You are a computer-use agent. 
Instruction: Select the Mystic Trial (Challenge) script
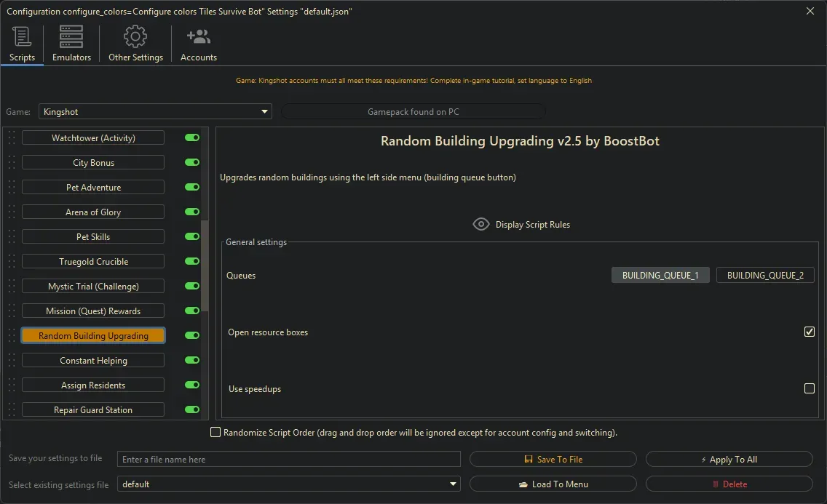coord(93,287)
